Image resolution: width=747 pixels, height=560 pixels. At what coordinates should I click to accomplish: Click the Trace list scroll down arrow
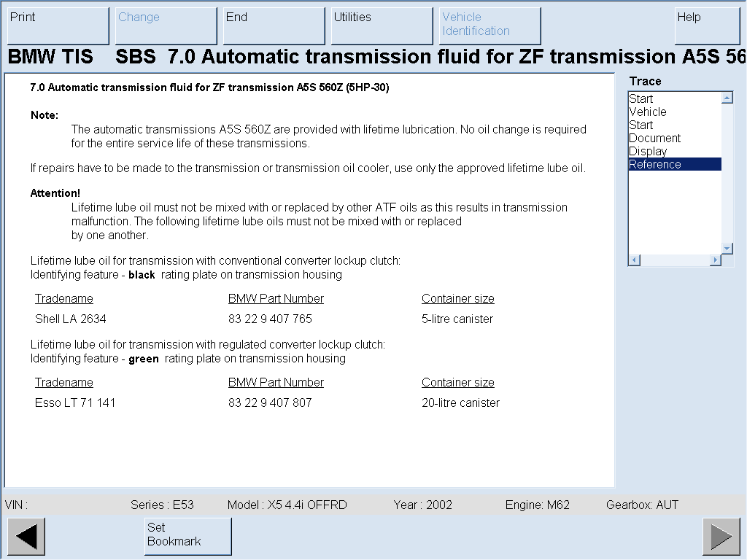[x=727, y=248]
